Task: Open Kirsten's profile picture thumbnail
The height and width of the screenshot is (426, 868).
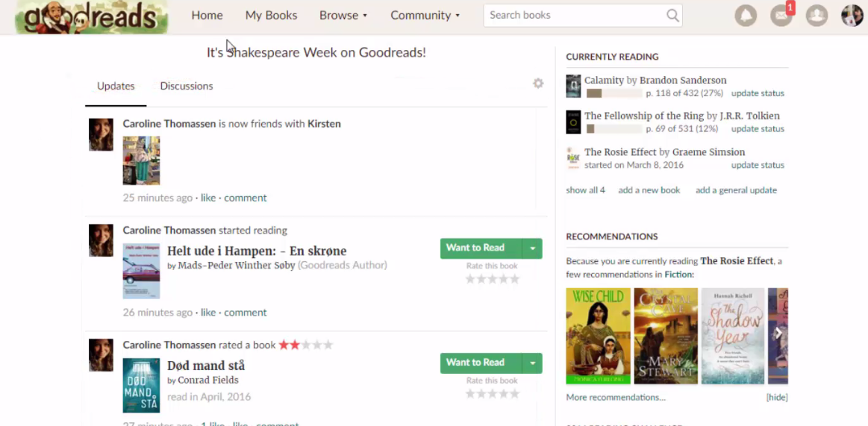Action: click(x=141, y=160)
